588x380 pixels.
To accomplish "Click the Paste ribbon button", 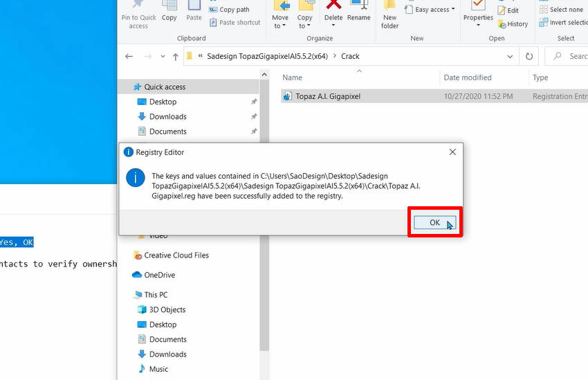I will tap(194, 12).
